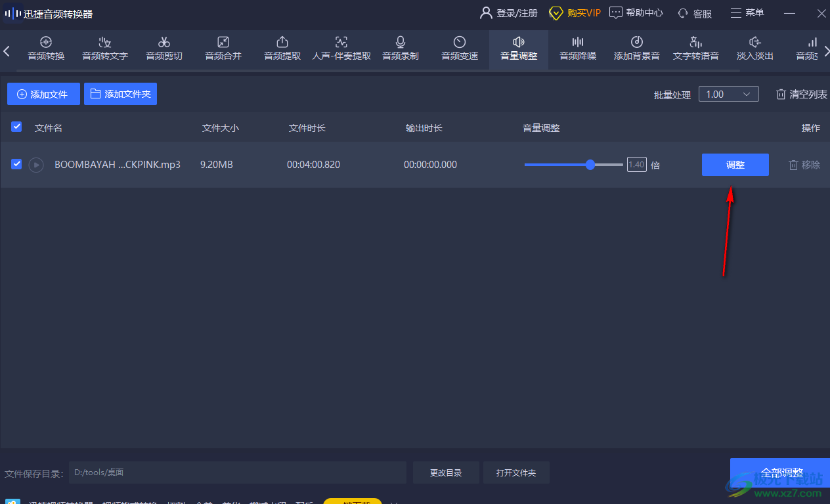This screenshot has height=504, width=830.
Task: Contact 客服 customer service
Action: pyautogui.click(x=695, y=13)
